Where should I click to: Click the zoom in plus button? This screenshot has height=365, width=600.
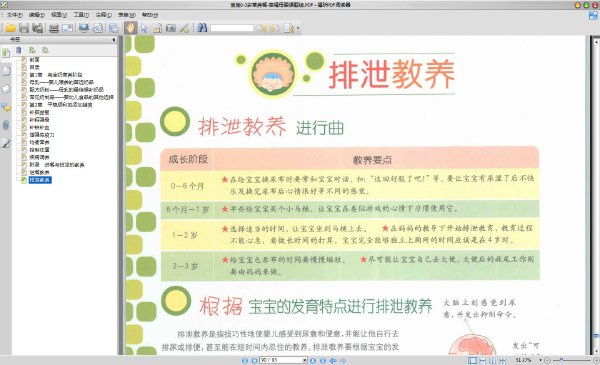(596, 360)
